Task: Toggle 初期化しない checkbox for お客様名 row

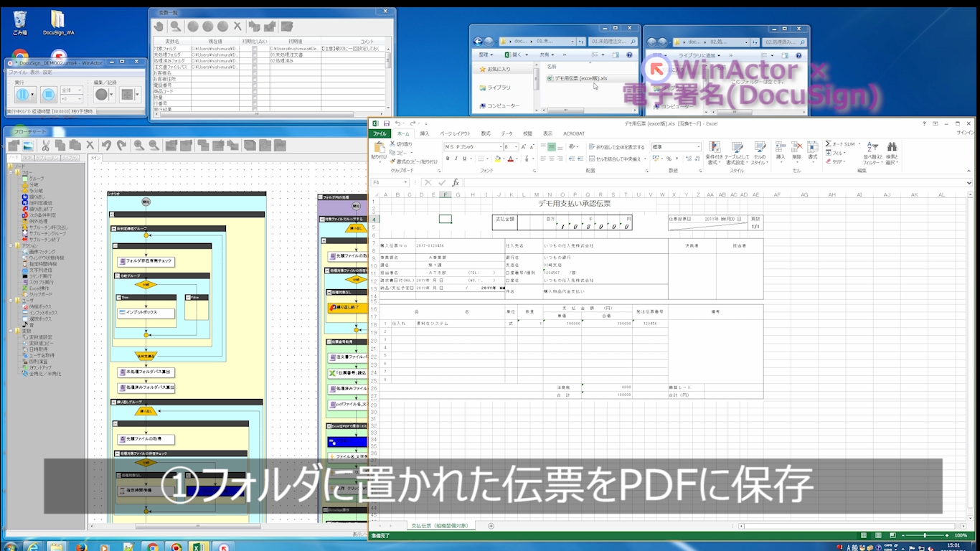Action: pos(255,73)
